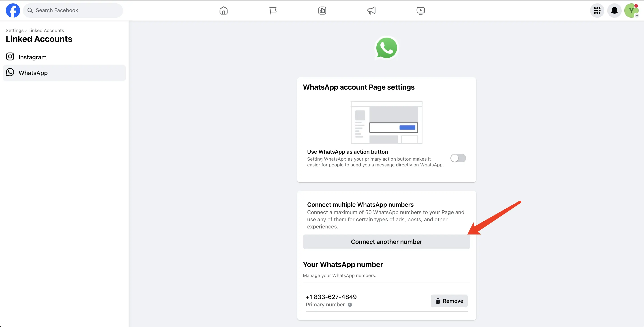Click the Settings breadcrumb link
Viewport: 644px width, 327px height.
[x=15, y=30]
